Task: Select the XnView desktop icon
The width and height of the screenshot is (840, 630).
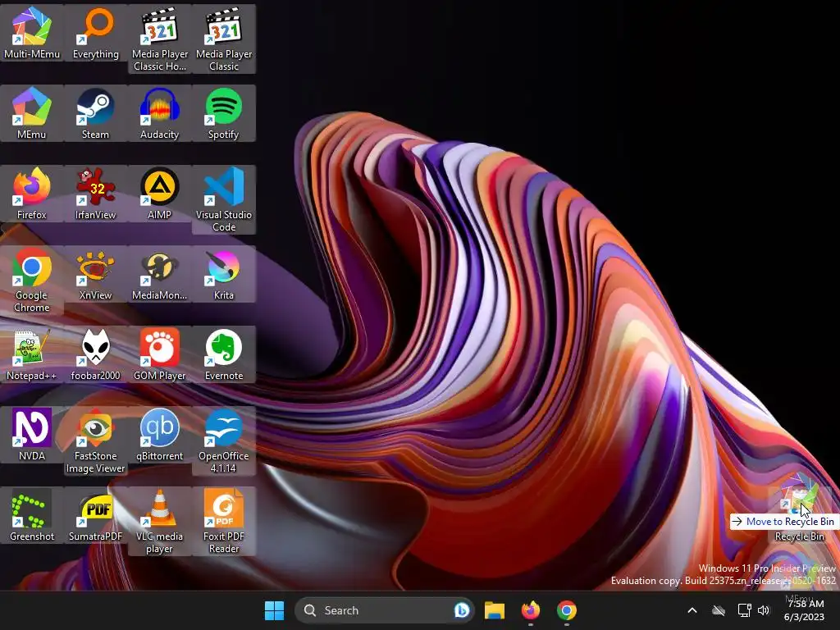Action: tap(95, 274)
